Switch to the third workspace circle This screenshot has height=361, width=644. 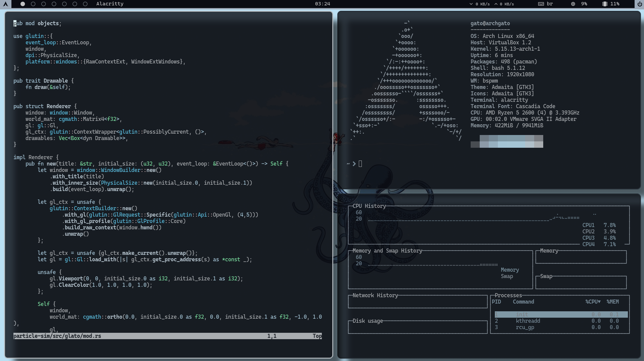tap(43, 4)
